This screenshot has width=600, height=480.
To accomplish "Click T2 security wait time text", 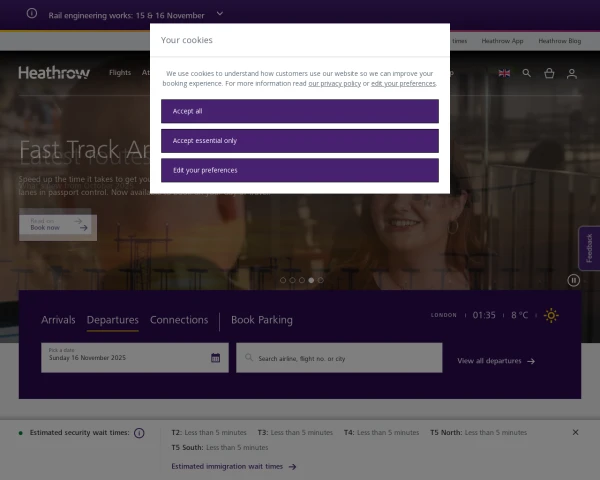I will click(209, 433).
